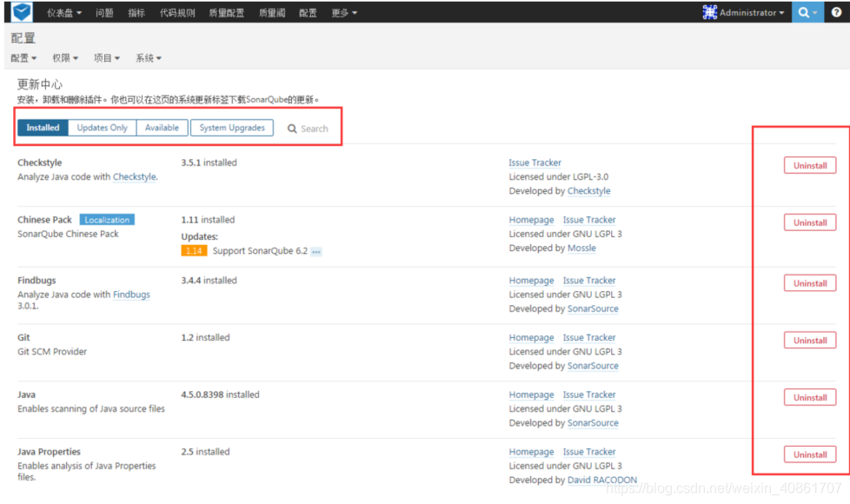Uninstall the Java Properties plugin
The height and width of the screenshot is (504, 850).
(x=810, y=454)
